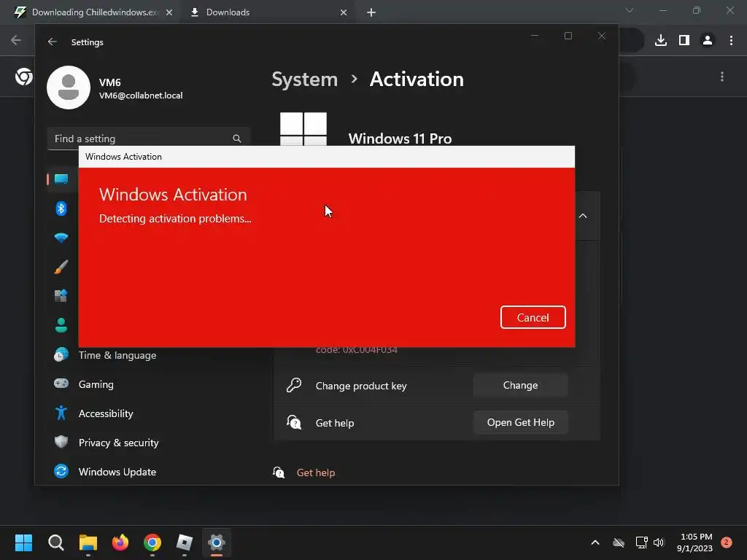Screen dimensions: 747x560
Task: Open Personalization paintbrush icon
Action: 61,267
